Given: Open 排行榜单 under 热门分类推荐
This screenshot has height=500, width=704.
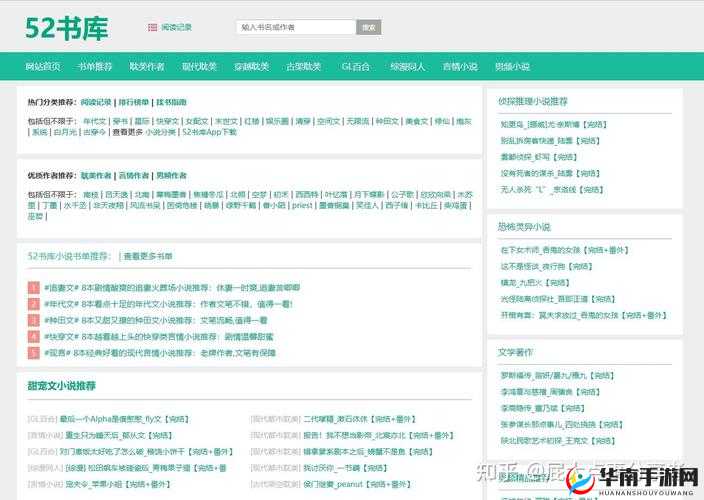Looking at the screenshot, I should click(x=133, y=102).
